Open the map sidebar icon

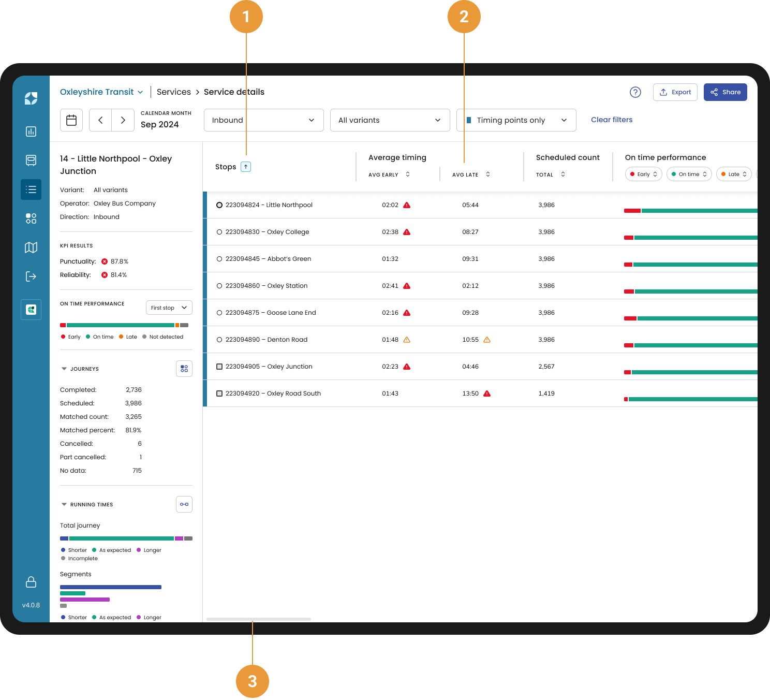tap(31, 247)
